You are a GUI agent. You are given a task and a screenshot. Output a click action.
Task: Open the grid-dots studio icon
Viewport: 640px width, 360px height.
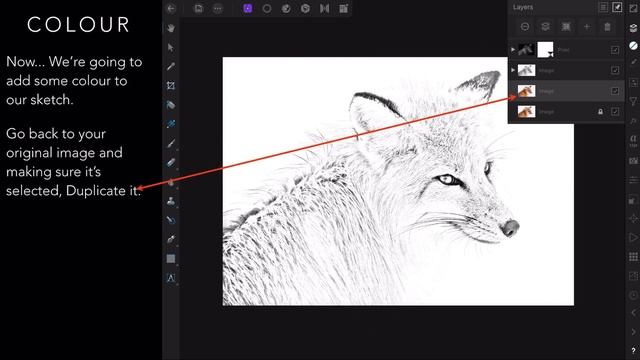tap(633, 257)
